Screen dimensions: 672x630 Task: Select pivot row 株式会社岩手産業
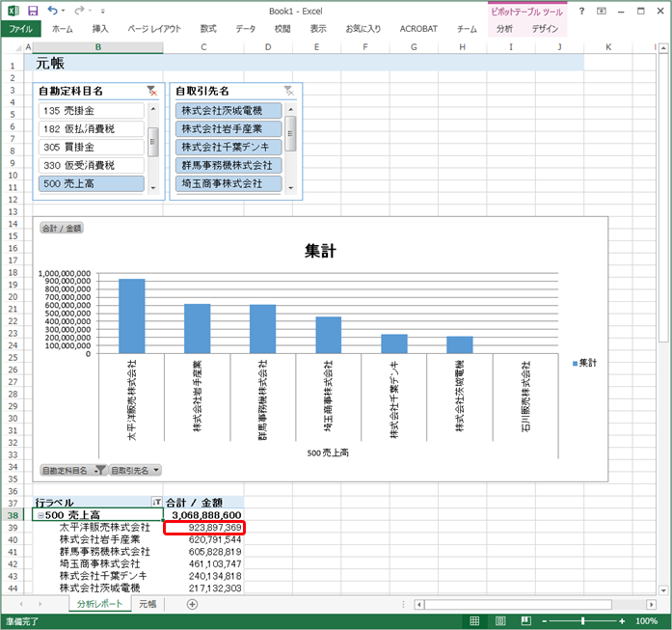click(100, 539)
